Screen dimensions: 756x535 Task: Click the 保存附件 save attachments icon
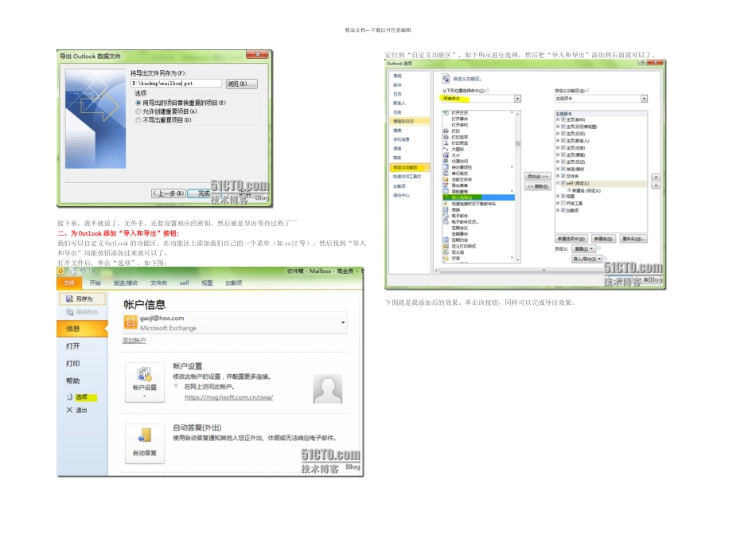[69, 312]
